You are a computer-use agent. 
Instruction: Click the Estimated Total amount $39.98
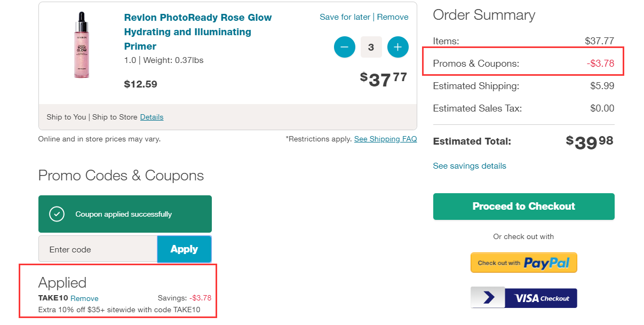(590, 141)
